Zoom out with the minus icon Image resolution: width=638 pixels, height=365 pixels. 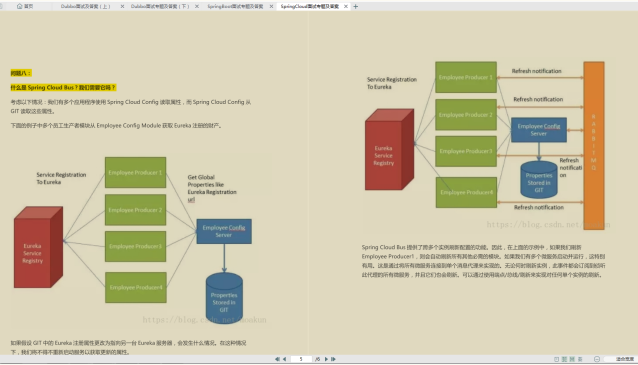pos(597,359)
